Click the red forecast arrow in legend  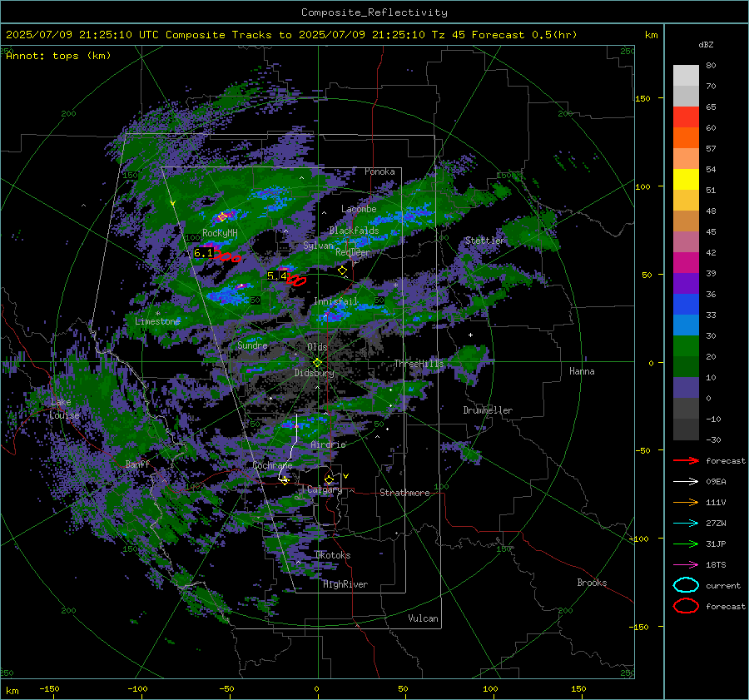tap(686, 460)
